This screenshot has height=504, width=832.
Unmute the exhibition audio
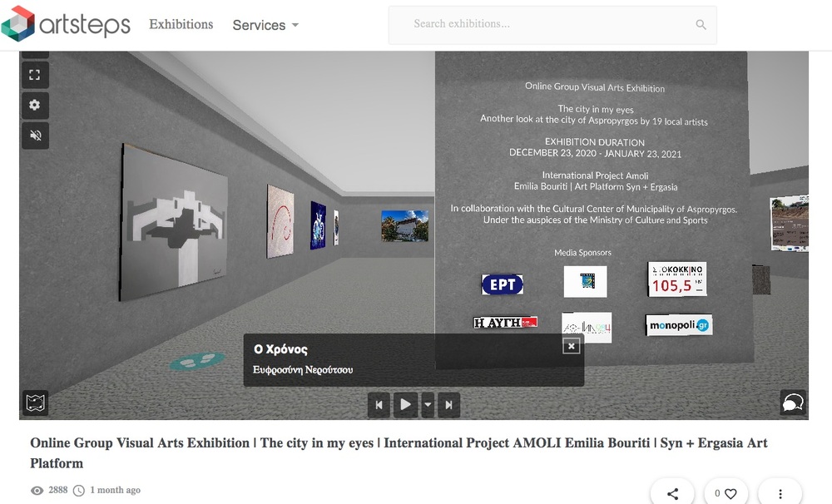point(34,135)
